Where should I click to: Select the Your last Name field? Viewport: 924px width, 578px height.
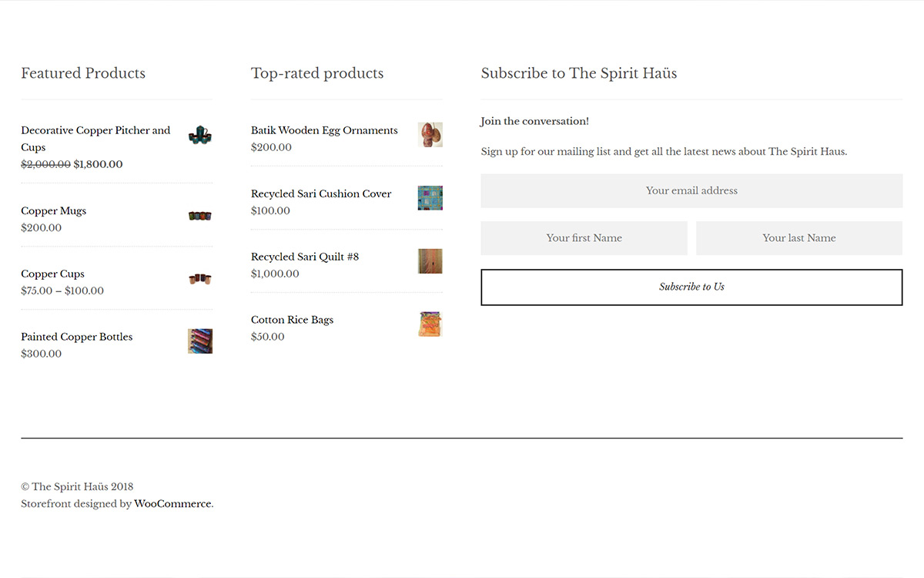(799, 238)
